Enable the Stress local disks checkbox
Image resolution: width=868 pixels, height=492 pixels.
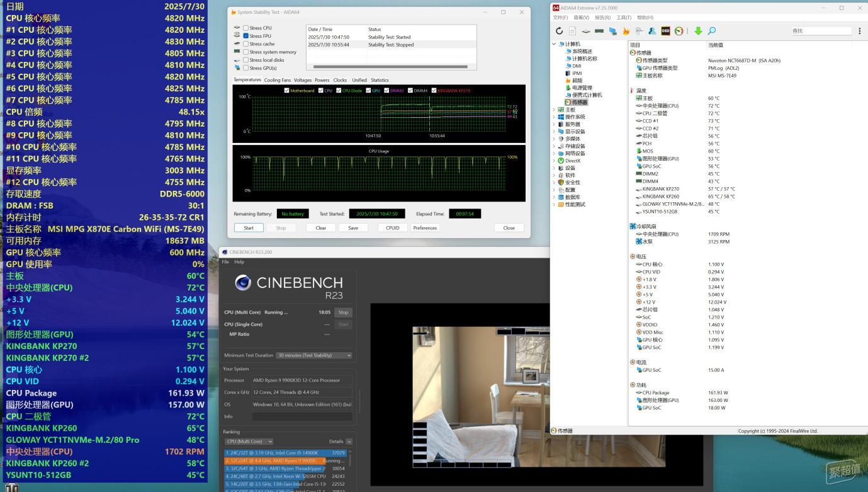(x=246, y=60)
